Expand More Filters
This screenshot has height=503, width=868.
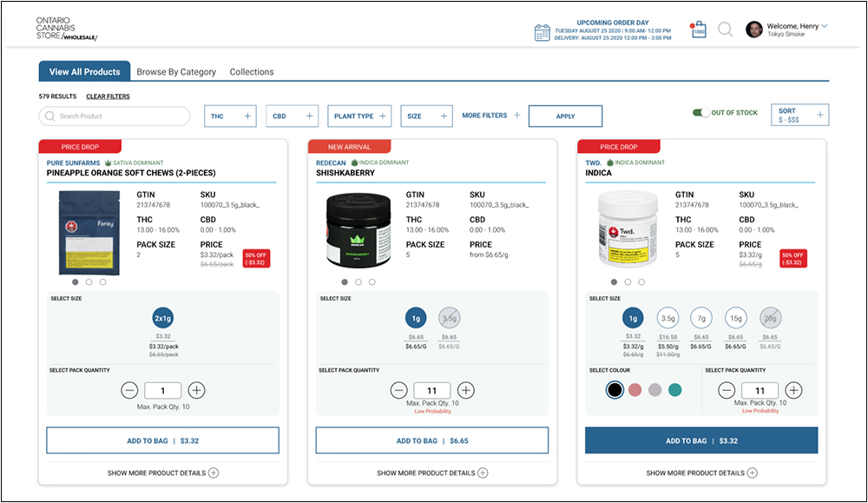tap(491, 116)
